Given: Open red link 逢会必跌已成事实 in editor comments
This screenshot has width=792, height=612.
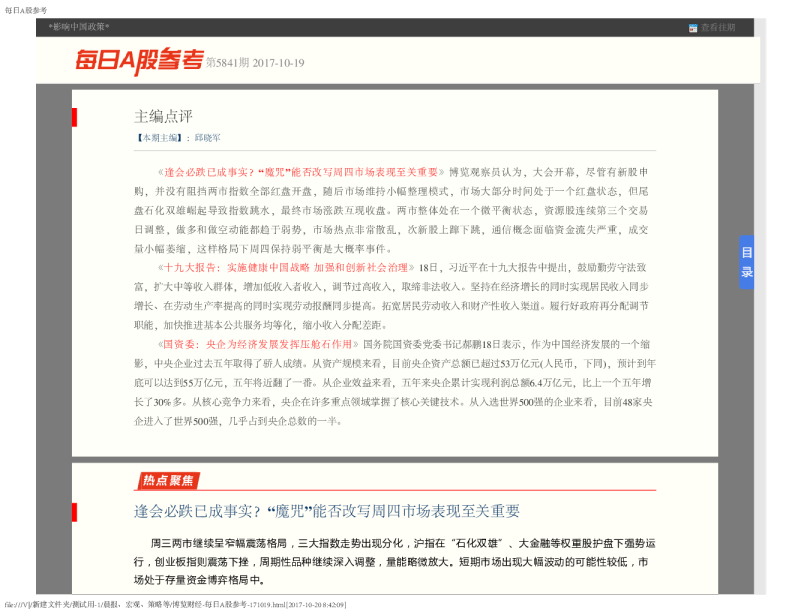Looking at the screenshot, I should pos(301,172).
